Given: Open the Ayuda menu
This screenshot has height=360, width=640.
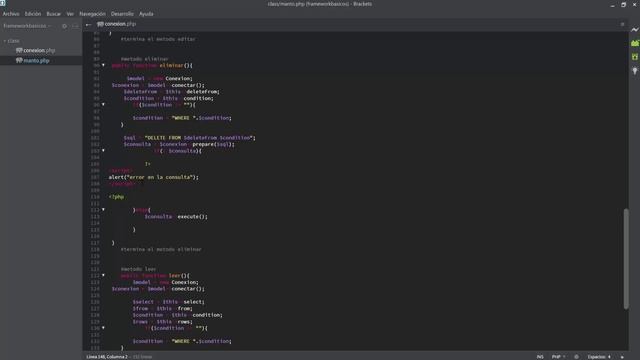Looking at the screenshot, I should pyautogui.click(x=146, y=14).
